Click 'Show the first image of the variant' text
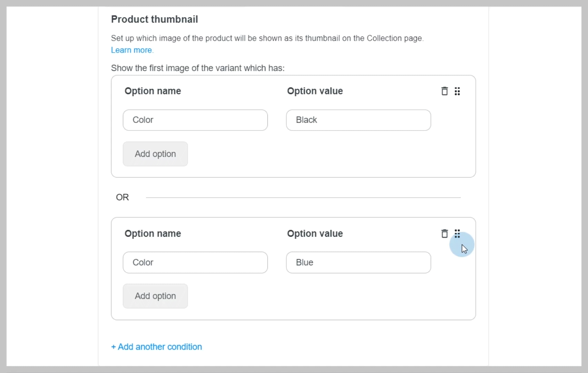This screenshot has height=373, width=588. (198, 68)
